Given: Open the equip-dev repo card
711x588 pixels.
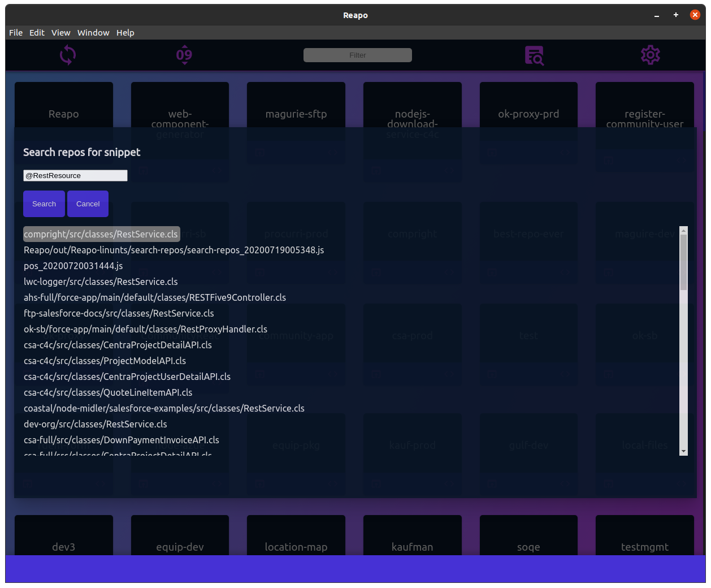Looking at the screenshot, I should click(180, 535).
